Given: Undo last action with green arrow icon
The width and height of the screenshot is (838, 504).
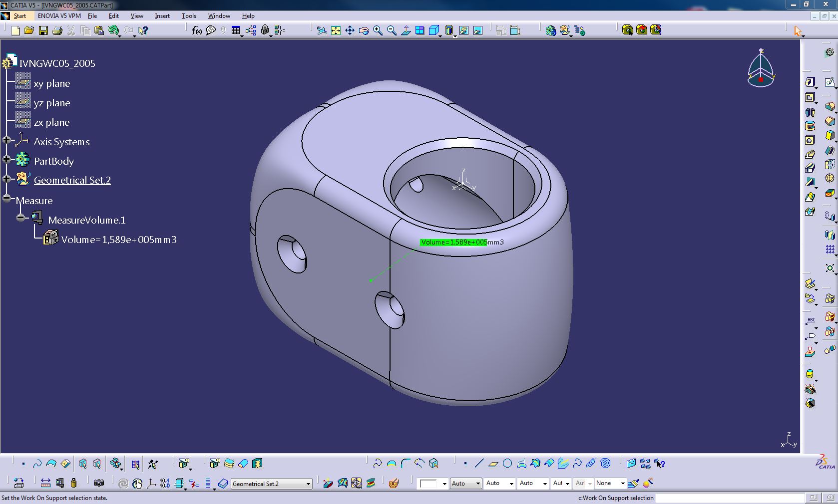Looking at the screenshot, I should pos(113,30).
